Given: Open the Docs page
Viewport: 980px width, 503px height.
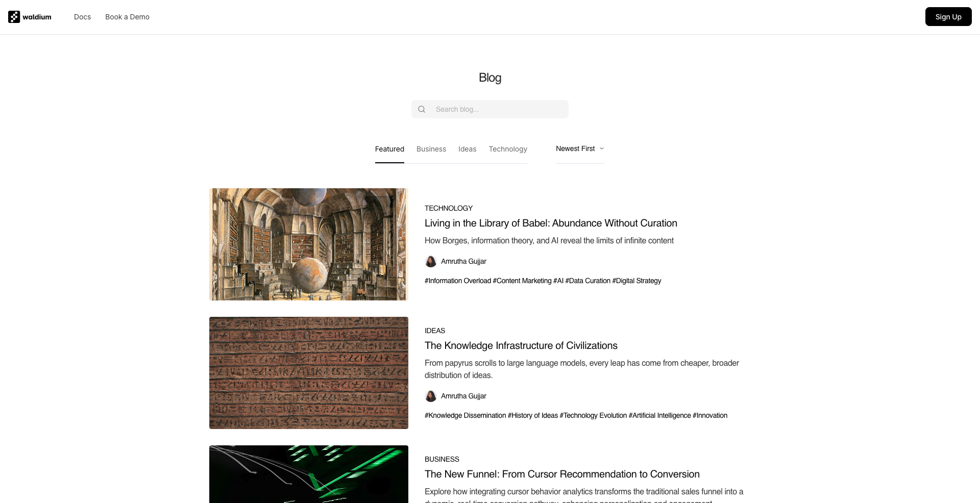Looking at the screenshot, I should [x=82, y=17].
